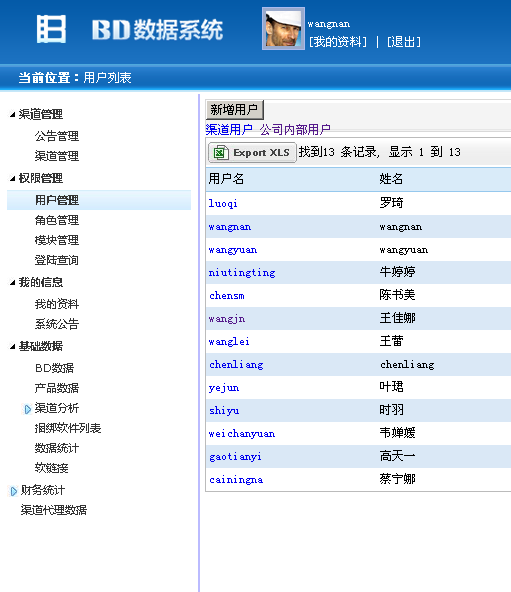This screenshot has width=511, height=592.
Task: Collapse the 渠道管理 tree group
Action: coord(12,114)
